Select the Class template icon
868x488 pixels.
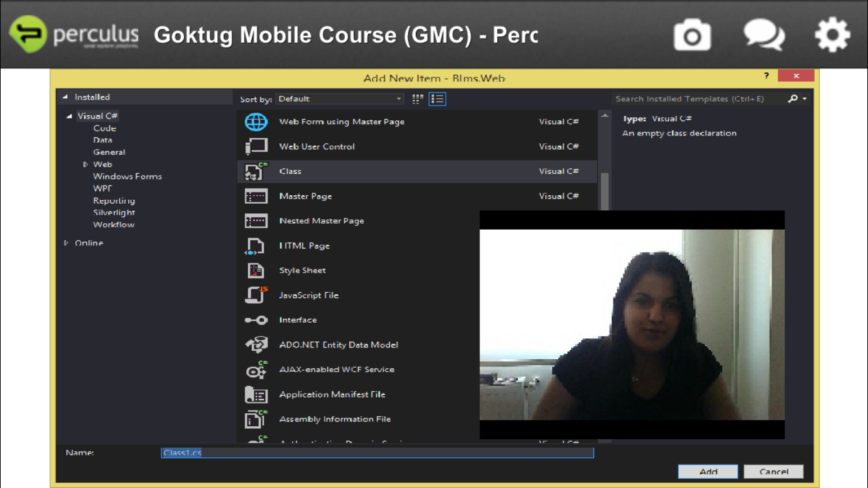point(256,171)
